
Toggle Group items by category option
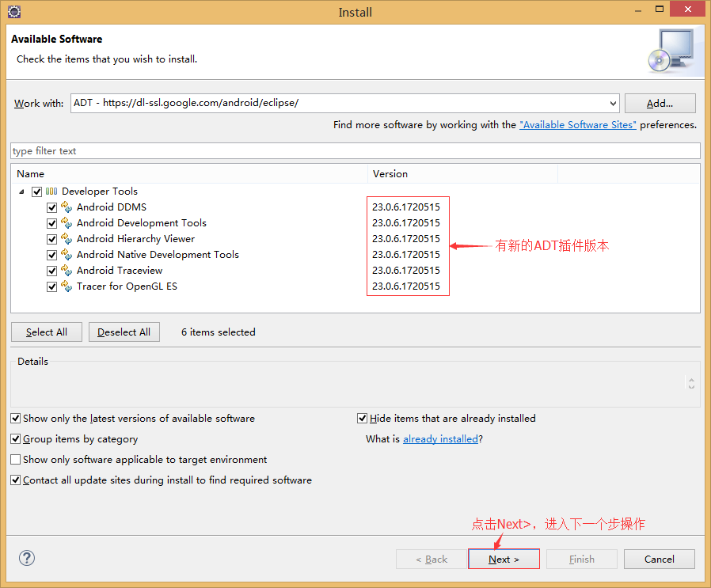pyautogui.click(x=15, y=439)
